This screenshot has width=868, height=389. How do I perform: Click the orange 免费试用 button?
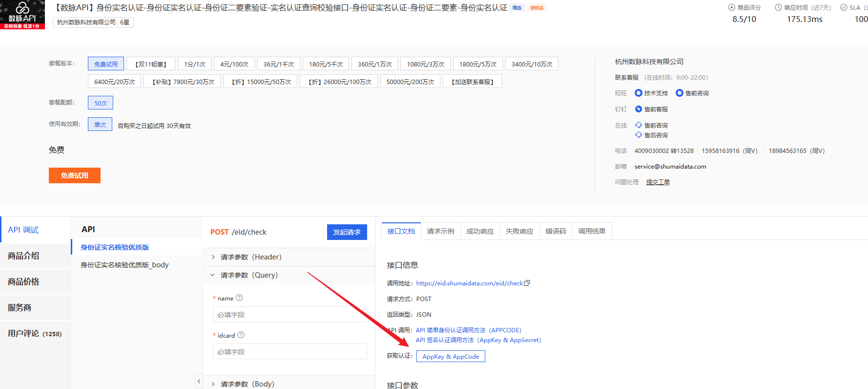[75, 175]
